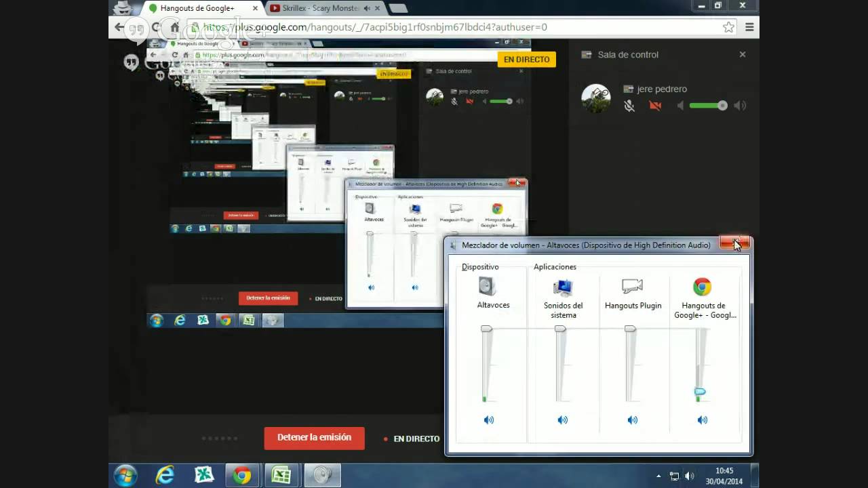868x488 pixels.
Task: Mute Hangouts Plugin in volume mixer
Action: click(632, 420)
